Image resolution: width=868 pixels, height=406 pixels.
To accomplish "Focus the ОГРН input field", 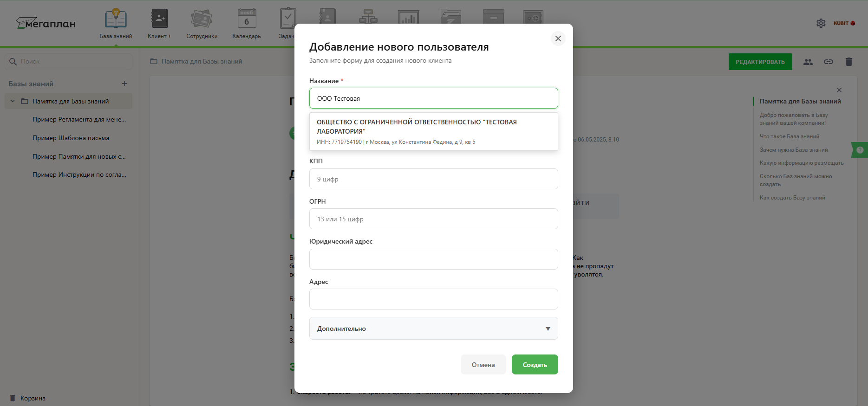I will pyautogui.click(x=433, y=219).
